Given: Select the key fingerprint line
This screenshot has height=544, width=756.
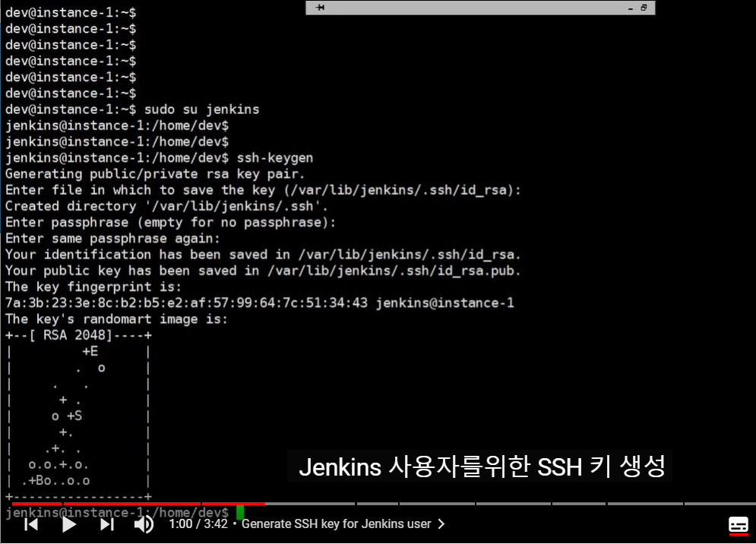Looking at the screenshot, I should tap(259, 303).
